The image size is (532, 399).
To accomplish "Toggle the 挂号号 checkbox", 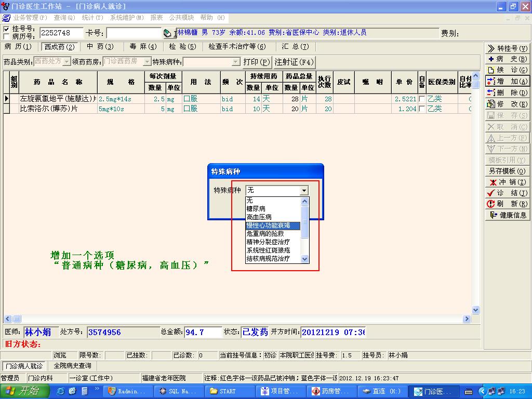I will click(x=6, y=29).
